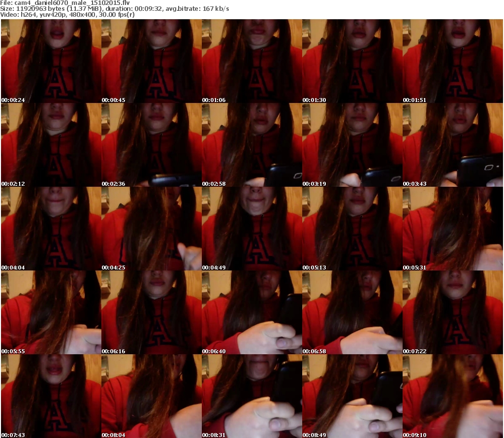This screenshot has height=438, width=504.
Task: Click the frame timestamped 00:05:55
Action: pos(51,312)
